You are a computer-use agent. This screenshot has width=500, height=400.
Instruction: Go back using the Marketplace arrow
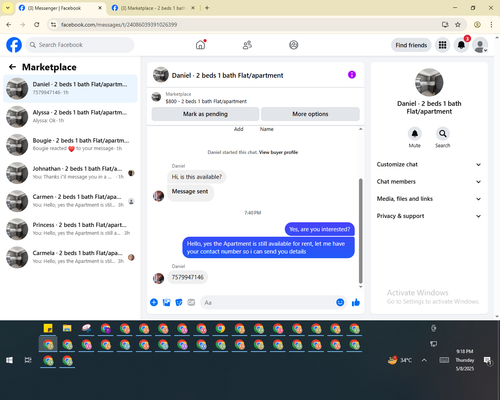tap(12, 67)
